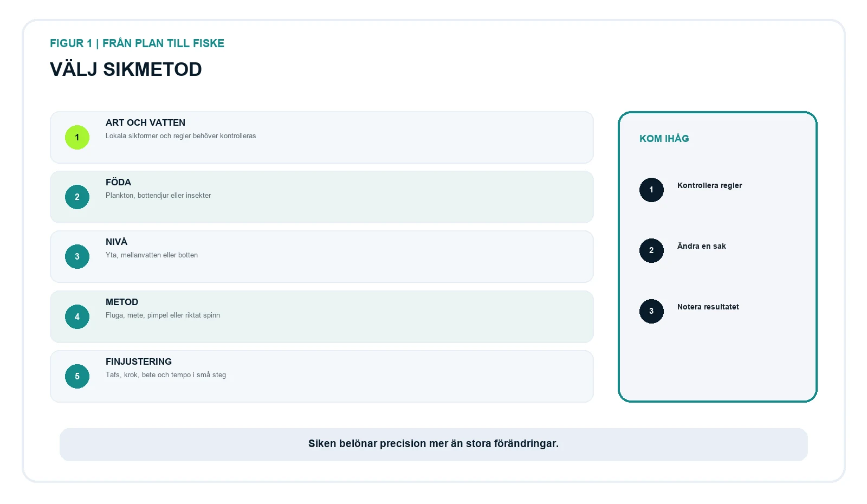Click the FIGUR 1 caption text
867x504 pixels.
click(x=137, y=43)
